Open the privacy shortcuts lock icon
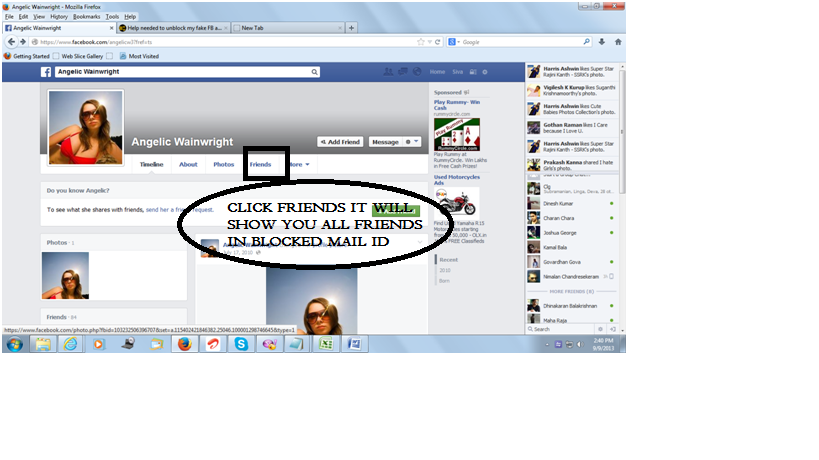 click(x=473, y=72)
